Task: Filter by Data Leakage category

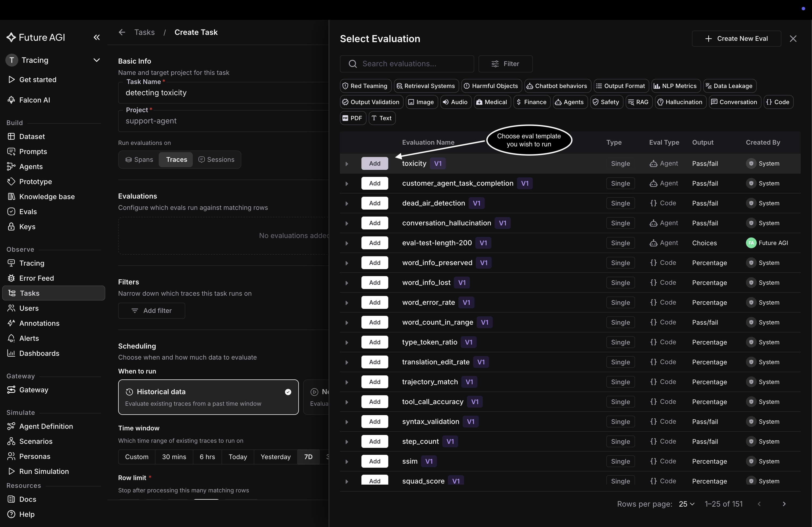Action: pos(730,86)
